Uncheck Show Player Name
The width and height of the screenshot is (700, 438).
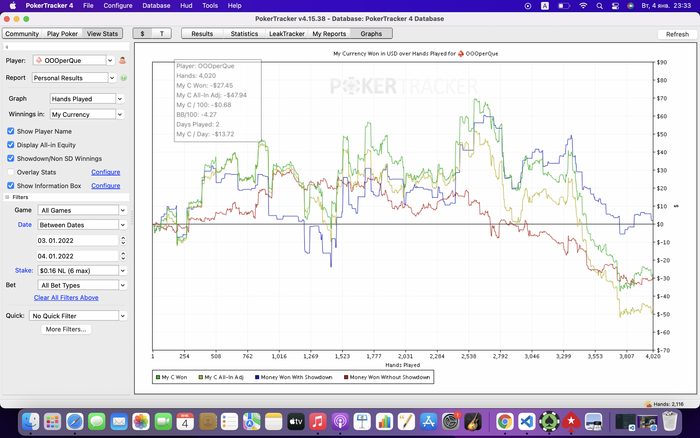coord(11,131)
